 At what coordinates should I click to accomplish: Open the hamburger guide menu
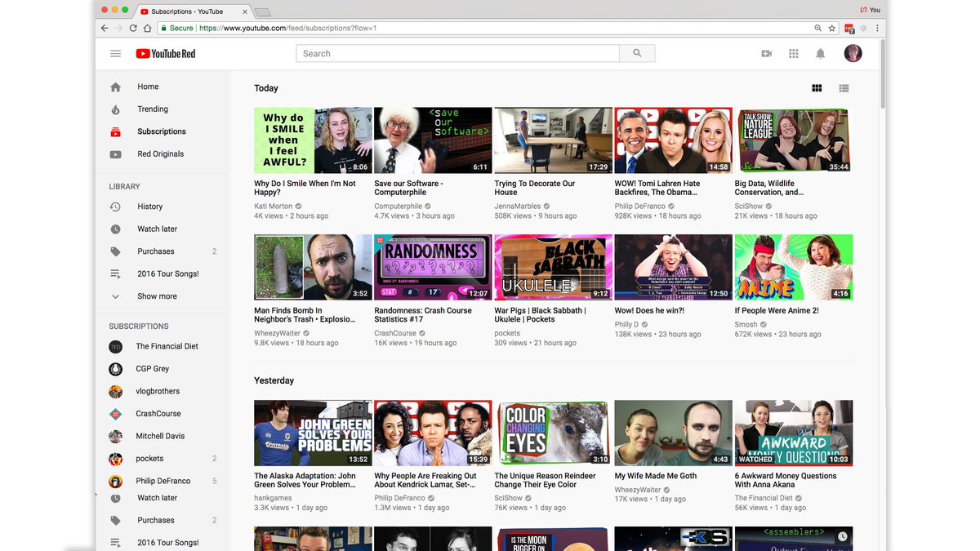point(116,54)
